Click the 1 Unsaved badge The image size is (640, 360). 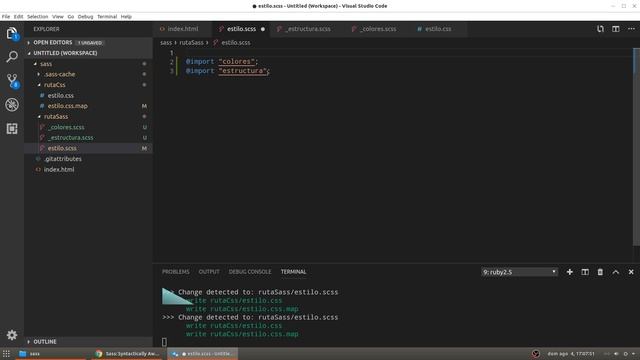tap(90, 43)
